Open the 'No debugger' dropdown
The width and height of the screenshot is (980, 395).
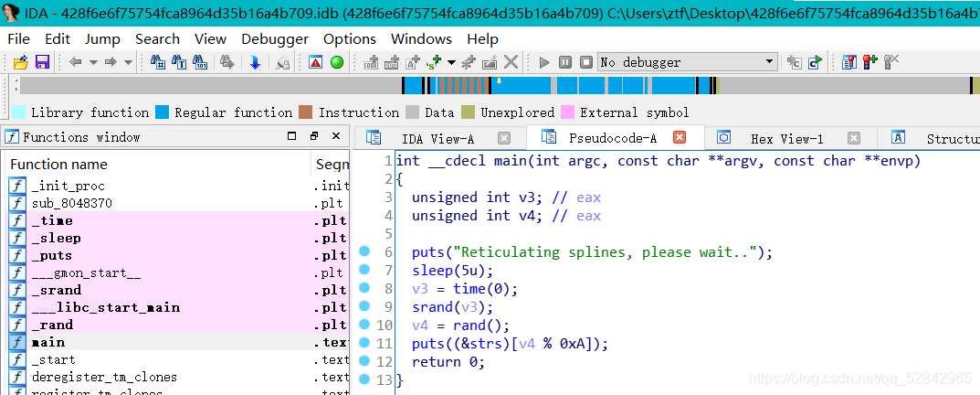688,62
